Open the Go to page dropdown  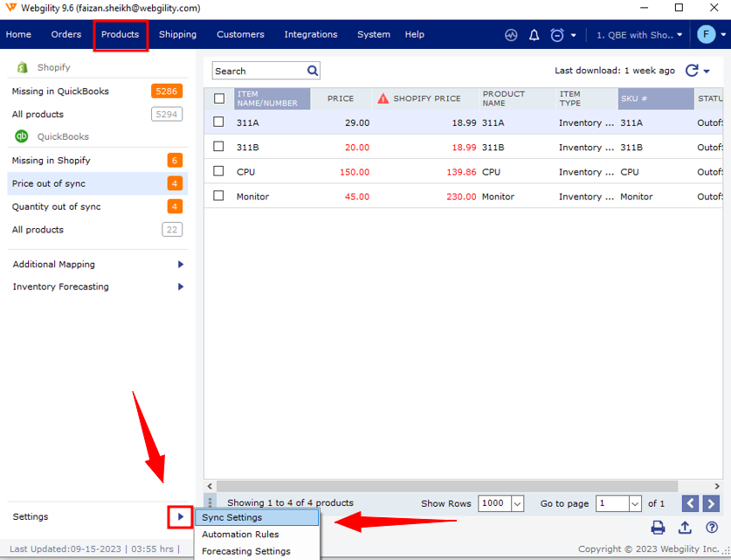coord(635,503)
